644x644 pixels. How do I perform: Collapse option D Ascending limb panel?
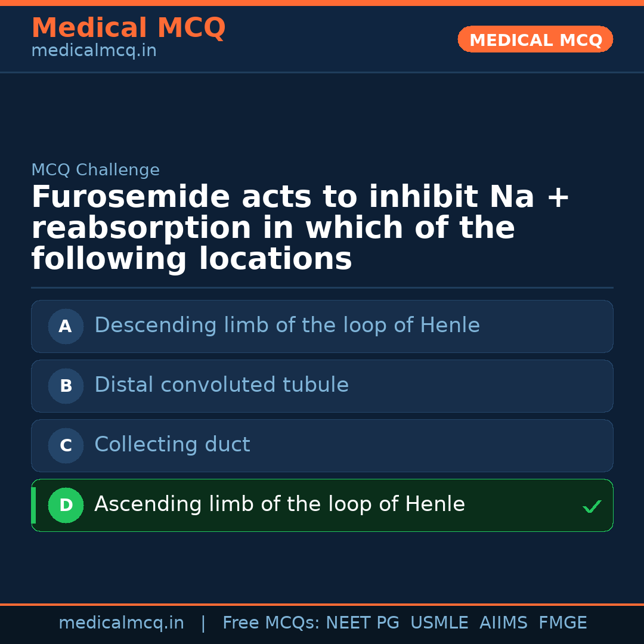coord(322,505)
